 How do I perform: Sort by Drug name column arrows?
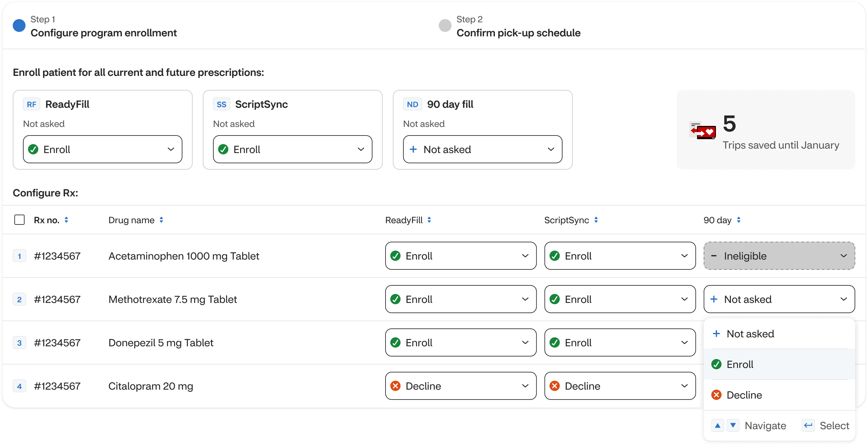(161, 220)
